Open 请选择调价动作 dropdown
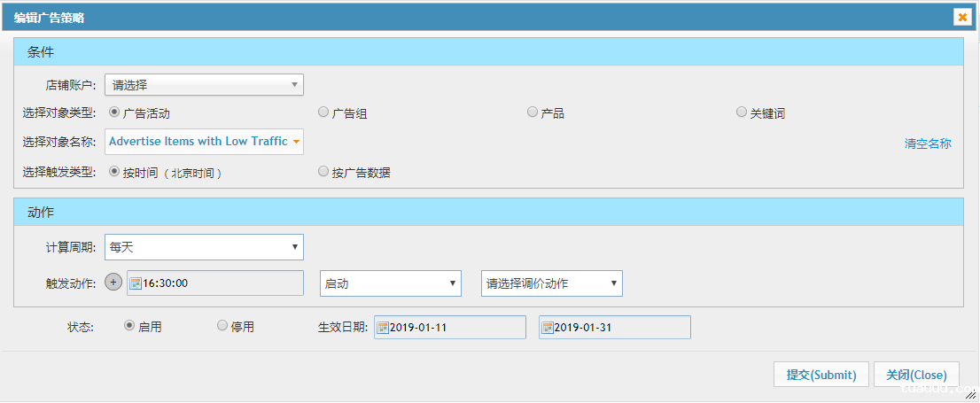Image resolution: width=980 pixels, height=403 pixels. [x=551, y=283]
